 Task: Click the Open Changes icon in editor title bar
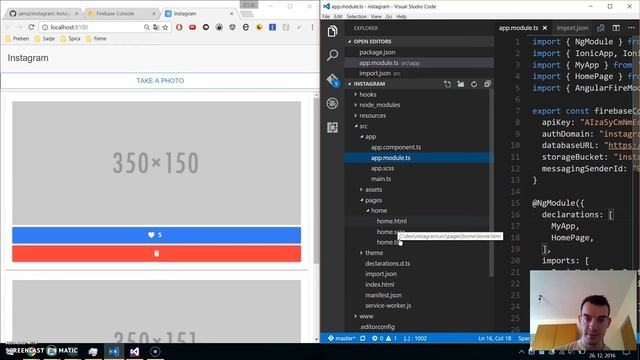pos(601,28)
